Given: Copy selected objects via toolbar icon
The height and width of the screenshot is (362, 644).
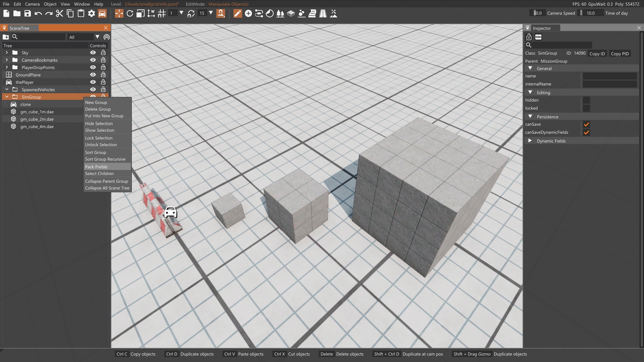Looking at the screenshot, I should point(70,13).
